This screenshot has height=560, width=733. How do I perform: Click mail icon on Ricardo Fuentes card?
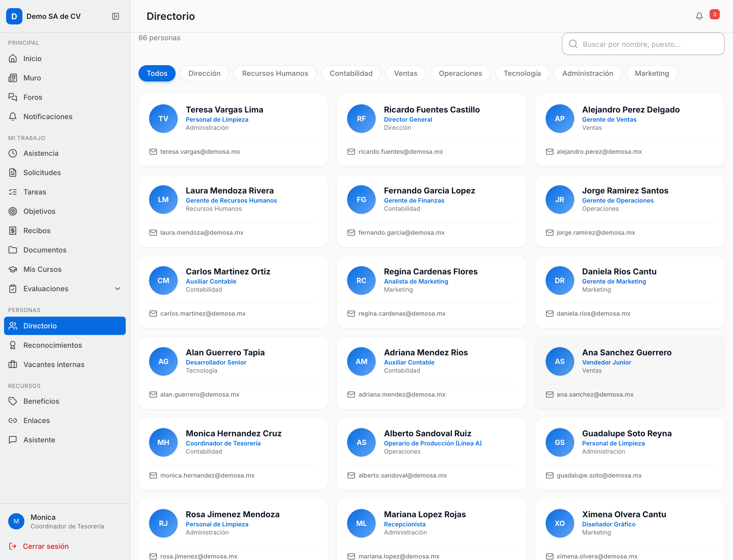coord(351,152)
